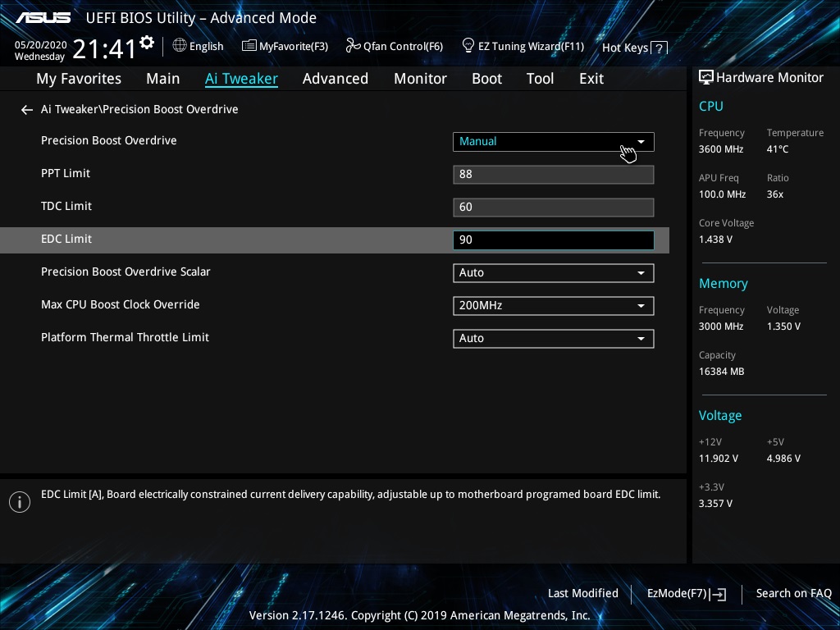This screenshot has height=630, width=840.
Task: Open the Tool tab
Action: pyautogui.click(x=540, y=79)
